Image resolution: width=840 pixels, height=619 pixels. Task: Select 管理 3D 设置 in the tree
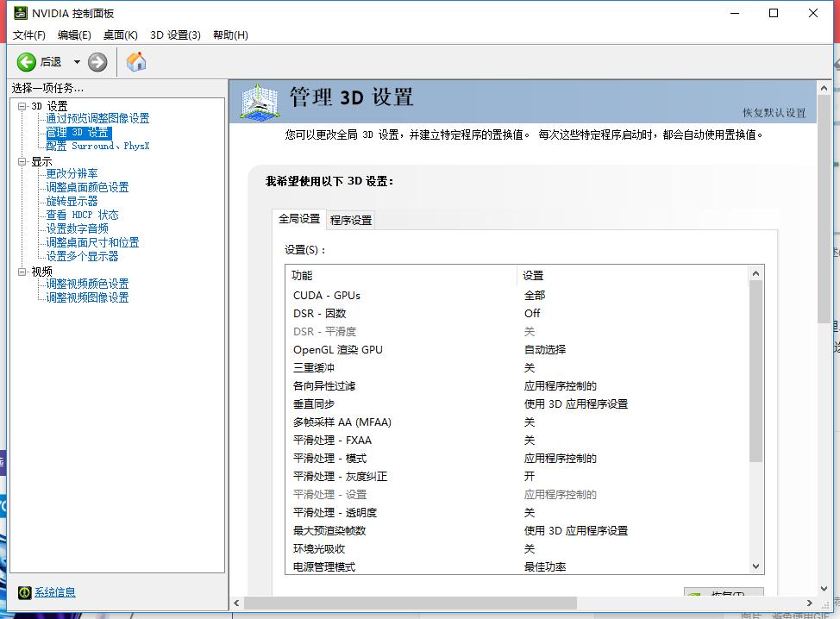(78, 132)
